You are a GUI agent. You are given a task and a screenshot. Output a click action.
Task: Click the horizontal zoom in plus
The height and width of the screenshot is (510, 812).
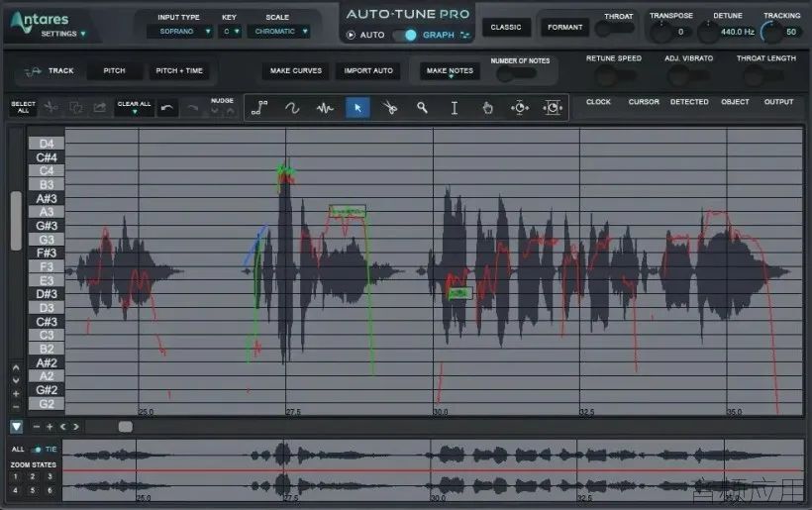[x=50, y=427]
